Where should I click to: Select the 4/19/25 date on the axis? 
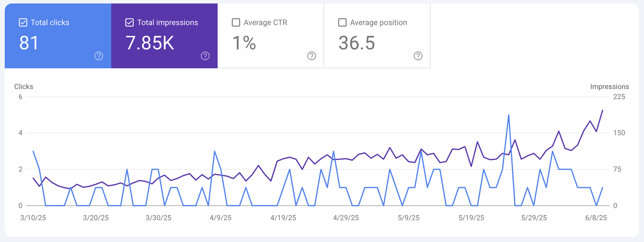[x=284, y=218]
